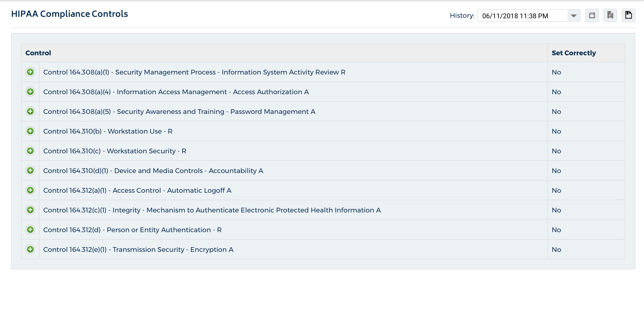Expand the Person or Entity Authentication row
This screenshot has width=644, height=323.
pos(30,230)
